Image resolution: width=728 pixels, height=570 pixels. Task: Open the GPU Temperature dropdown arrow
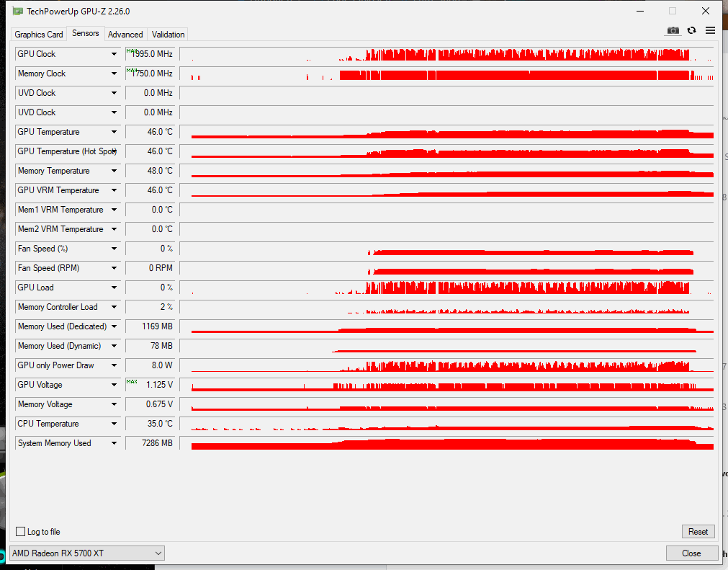click(114, 133)
